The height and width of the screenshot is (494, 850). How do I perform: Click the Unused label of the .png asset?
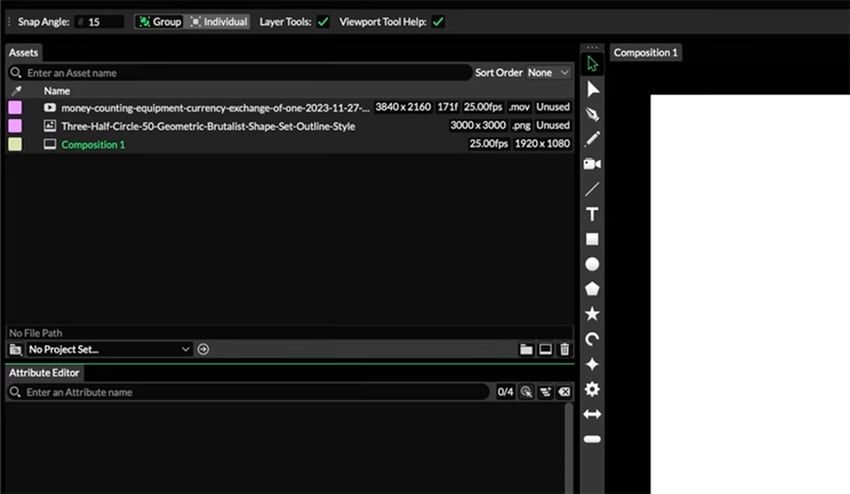(553, 125)
